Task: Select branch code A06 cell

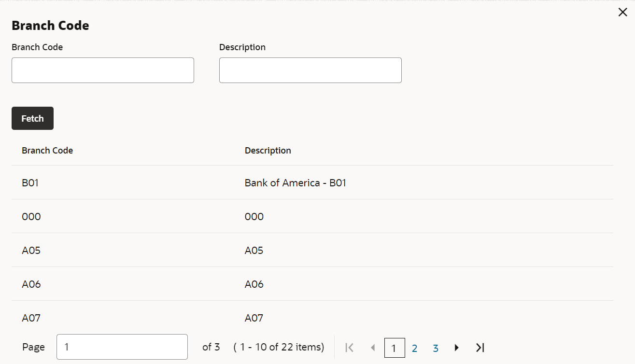Action: click(x=31, y=284)
